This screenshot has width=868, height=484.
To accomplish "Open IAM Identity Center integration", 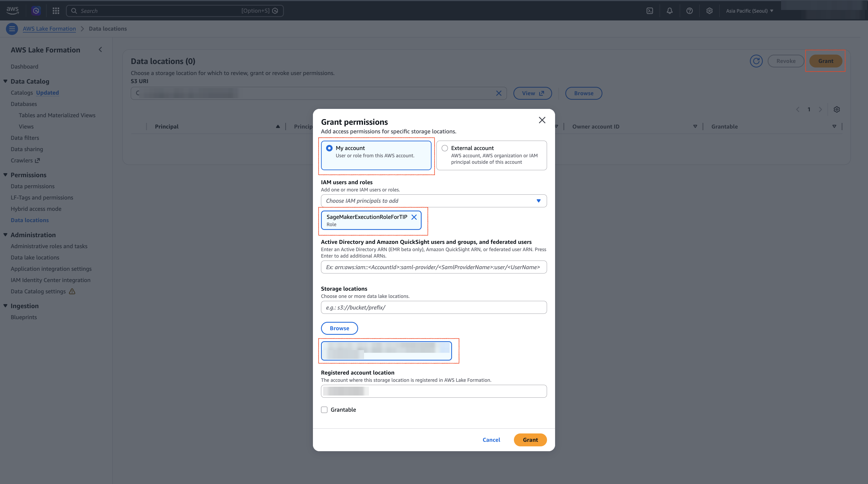I will 51,280.
